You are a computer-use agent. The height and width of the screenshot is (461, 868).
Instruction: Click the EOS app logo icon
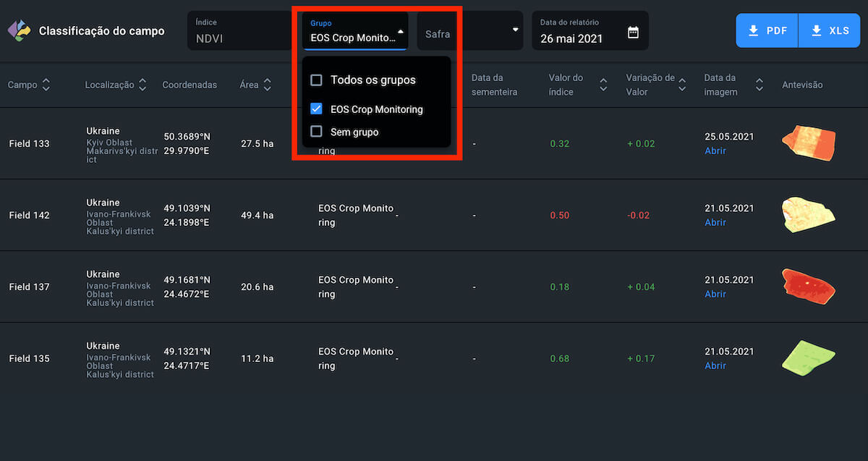pyautogui.click(x=20, y=30)
